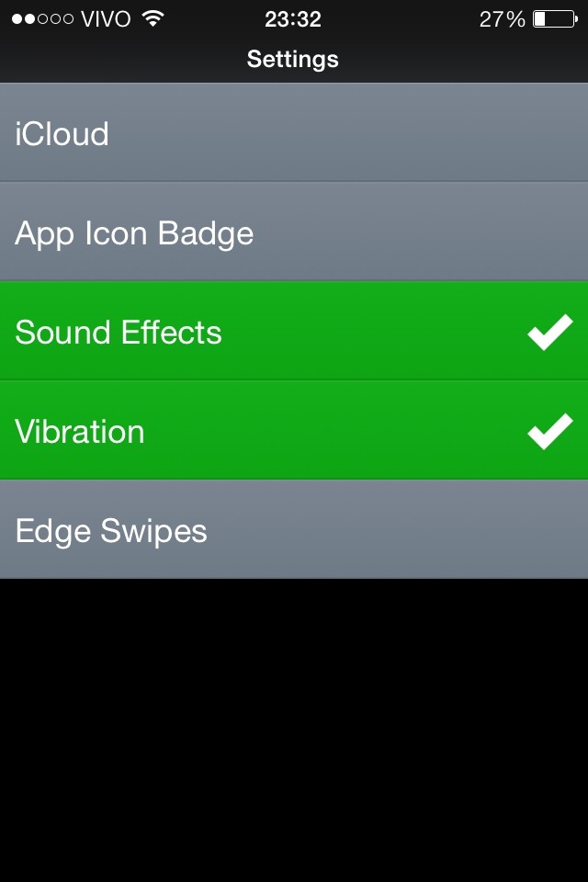Click the Vibration white checkmark
The image size is (588, 882).
(550, 431)
